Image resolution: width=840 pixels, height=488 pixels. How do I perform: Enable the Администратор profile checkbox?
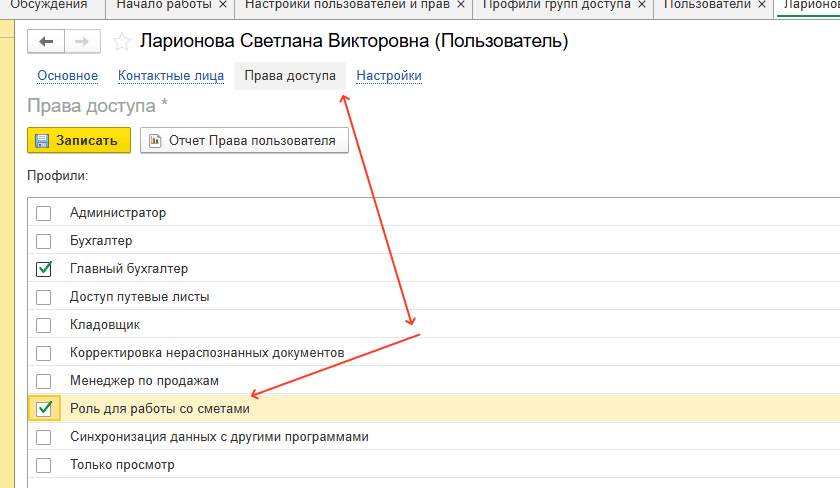click(43, 213)
